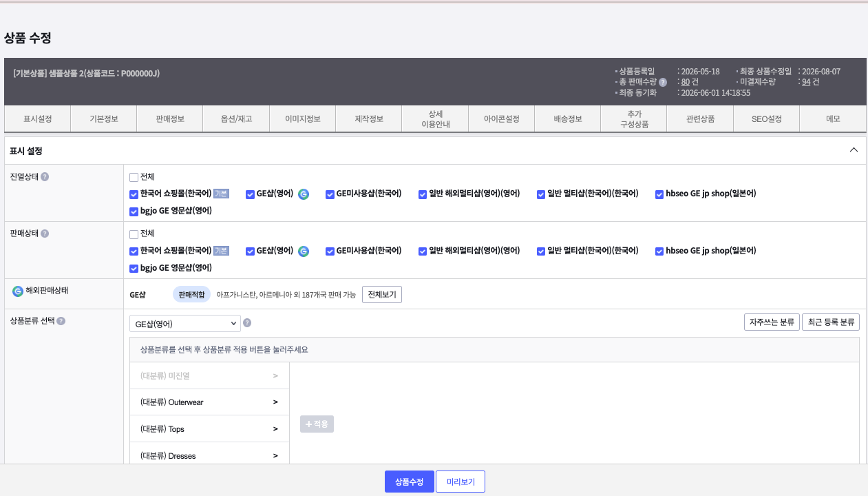Expand the (대분류) Tops category
This screenshot has width=868, height=496.
click(x=209, y=428)
